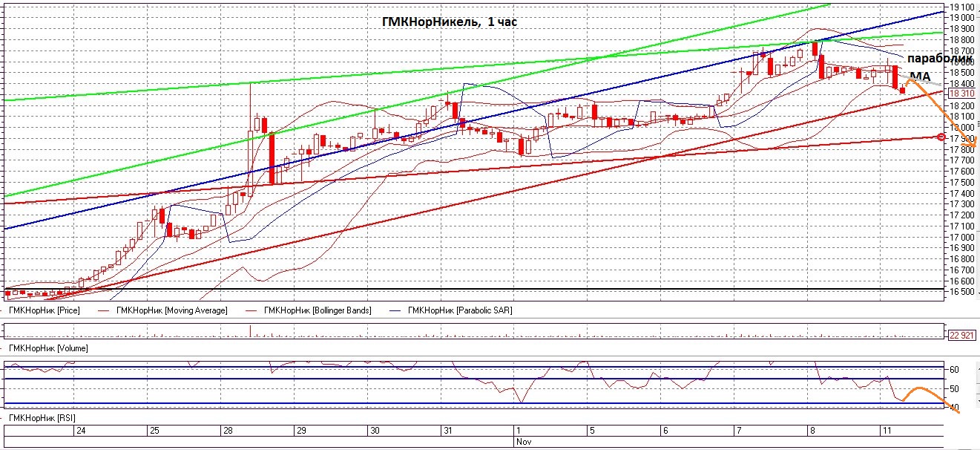Click price axis label 17 000

(961, 237)
